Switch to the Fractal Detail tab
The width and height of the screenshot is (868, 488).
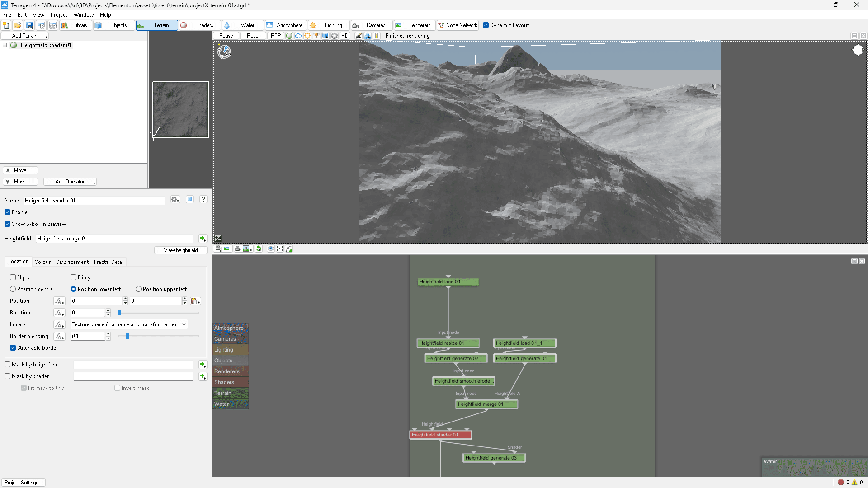(x=109, y=262)
